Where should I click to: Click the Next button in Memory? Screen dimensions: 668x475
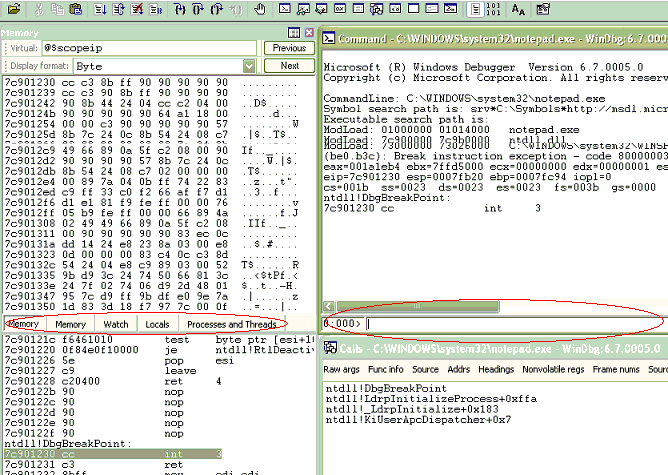click(288, 66)
